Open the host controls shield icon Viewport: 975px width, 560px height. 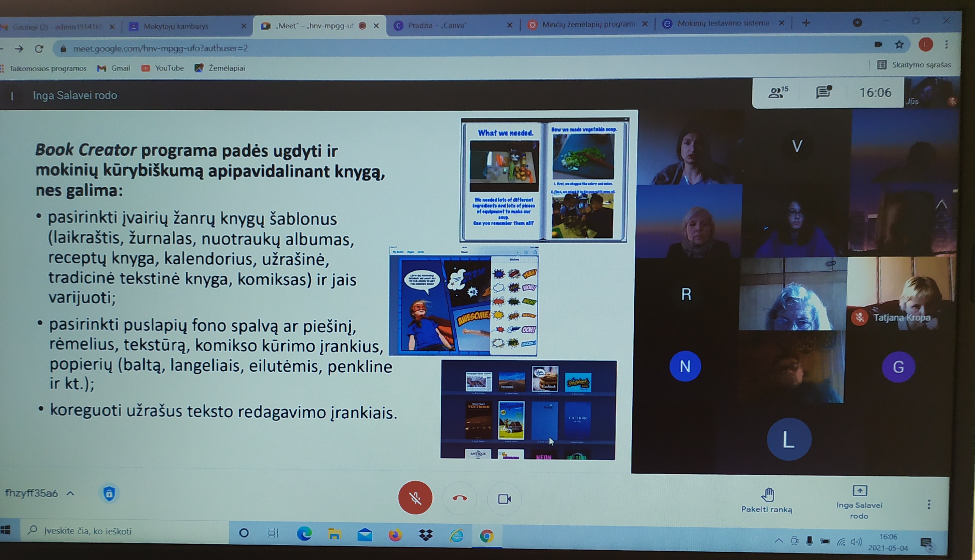pyautogui.click(x=109, y=493)
